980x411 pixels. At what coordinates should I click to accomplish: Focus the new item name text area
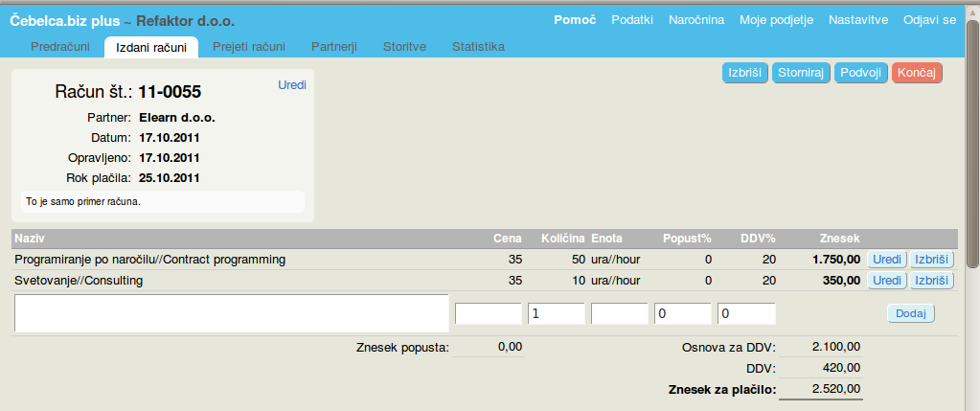230,313
